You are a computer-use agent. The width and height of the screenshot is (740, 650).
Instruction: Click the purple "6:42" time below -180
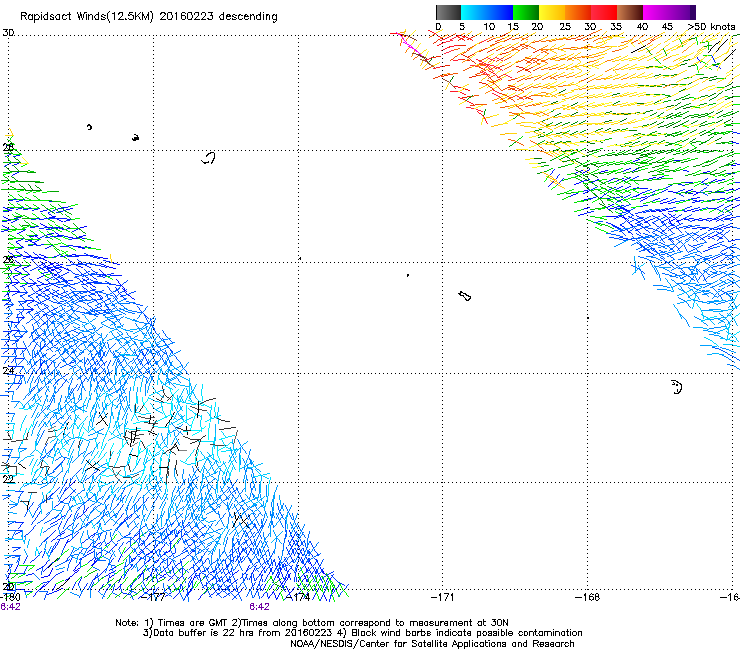point(10,607)
